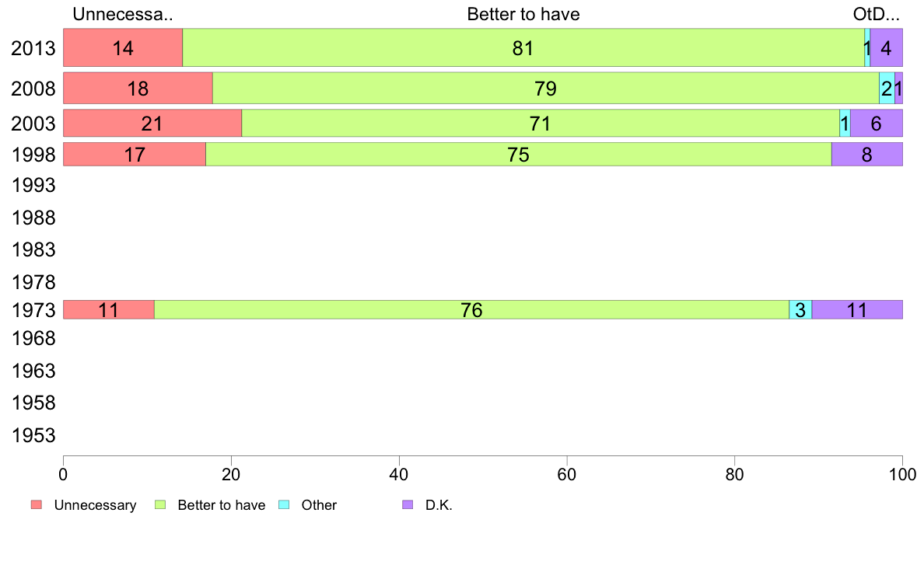Click the 60 tick on the x-axis
The width and height of the screenshot is (924, 572).
[567, 474]
